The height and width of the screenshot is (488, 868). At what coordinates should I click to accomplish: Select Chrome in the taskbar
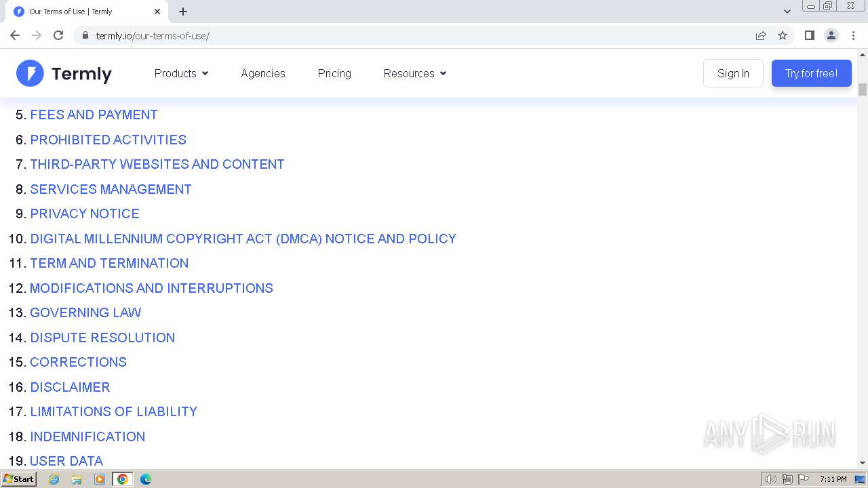[x=123, y=479]
